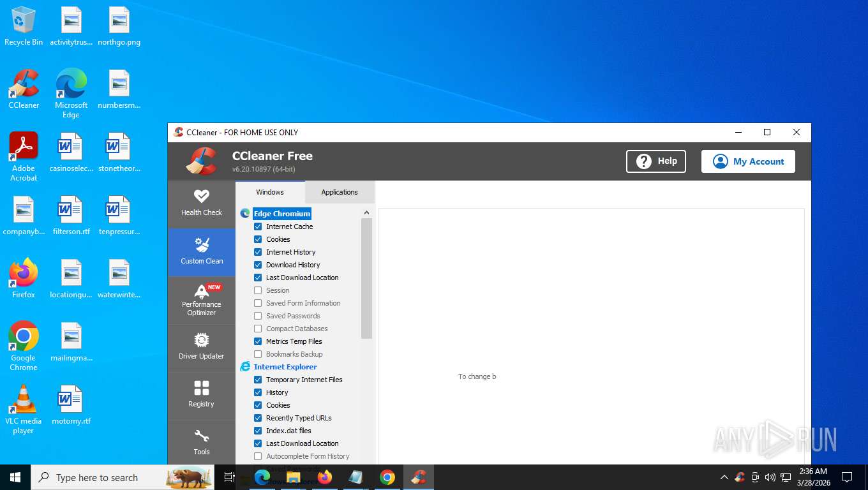Open Health Check in CCleaner sidebar

click(x=202, y=204)
